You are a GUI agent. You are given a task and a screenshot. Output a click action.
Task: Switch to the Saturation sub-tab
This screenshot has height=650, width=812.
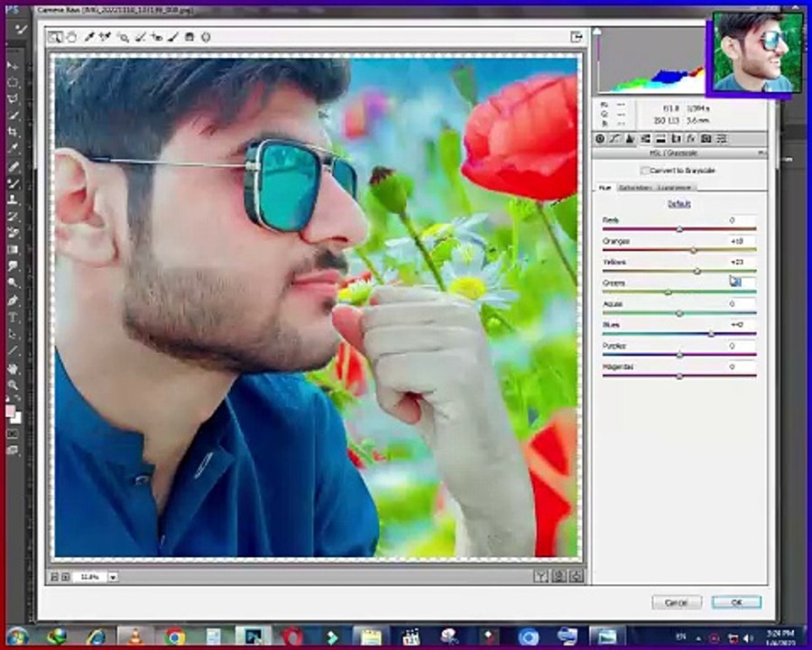(634, 188)
